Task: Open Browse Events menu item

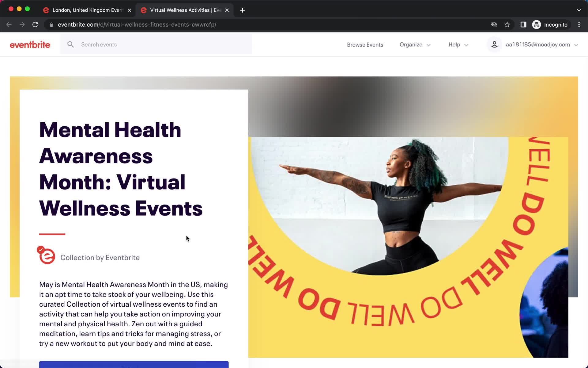Action: 365,44
